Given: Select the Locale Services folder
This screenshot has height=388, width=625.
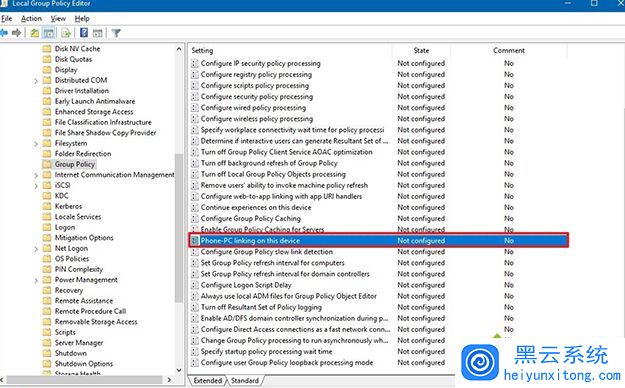Looking at the screenshot, I should tap(78, 217).
